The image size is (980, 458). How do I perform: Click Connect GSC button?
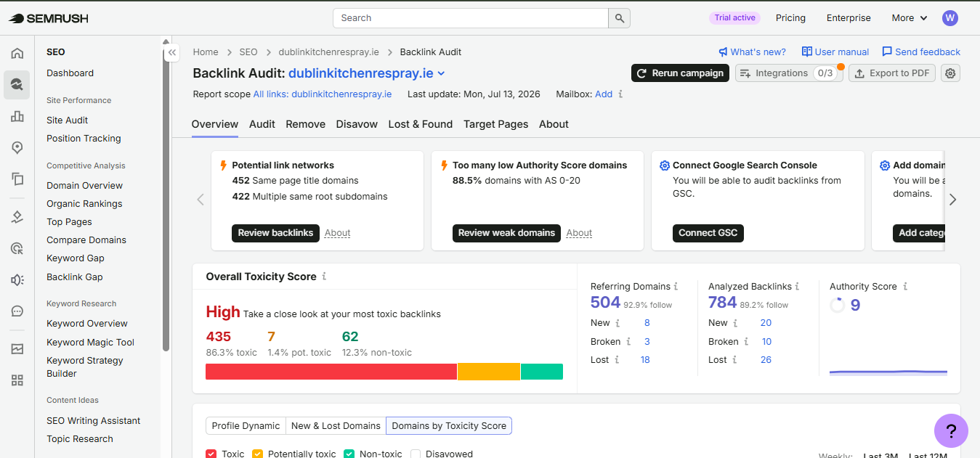708,233
